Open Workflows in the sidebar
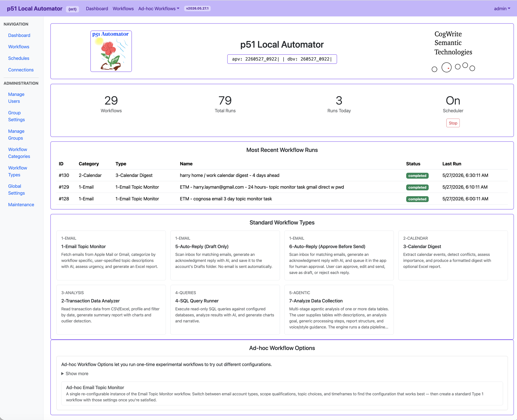The image size is (517, 420). pos(19,47)
